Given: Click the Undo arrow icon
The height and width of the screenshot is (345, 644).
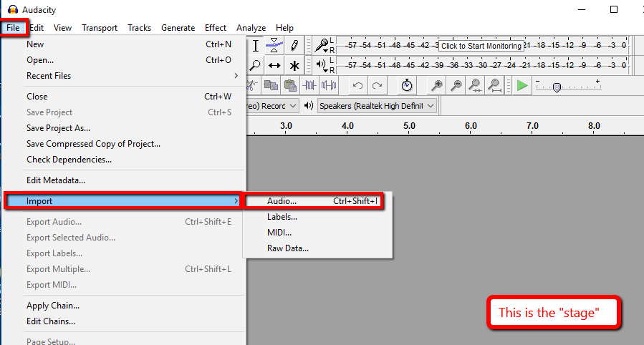Looking at the screenshot, I should (x=357, y=85).
